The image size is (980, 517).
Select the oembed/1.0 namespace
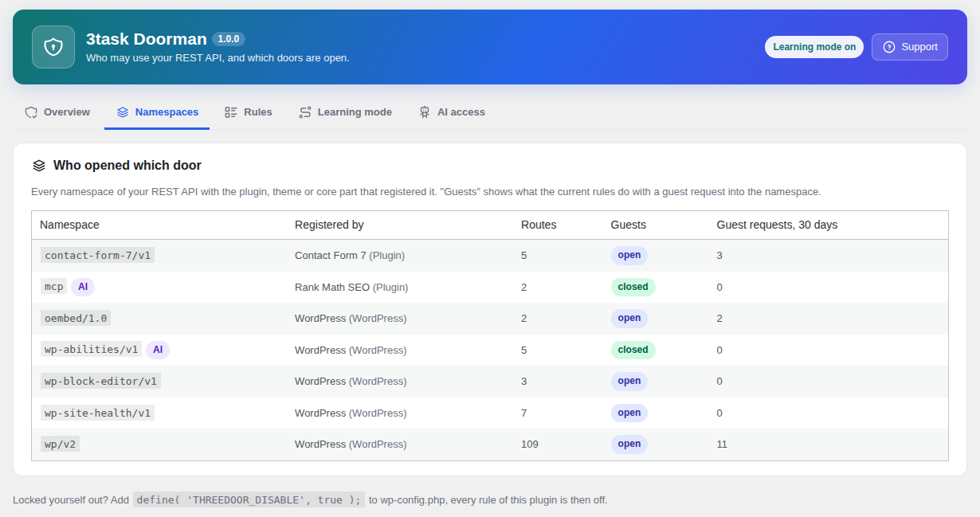(75, 319)
